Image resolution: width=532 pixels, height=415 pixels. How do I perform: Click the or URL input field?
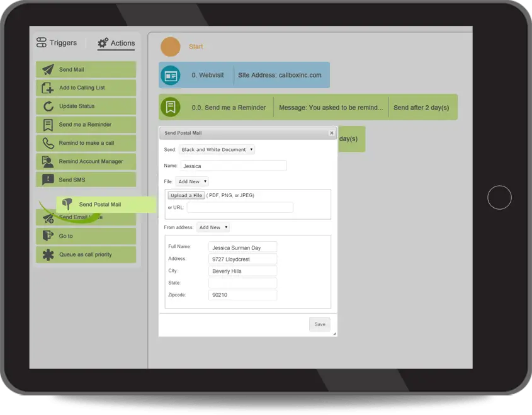pos(240,208)
